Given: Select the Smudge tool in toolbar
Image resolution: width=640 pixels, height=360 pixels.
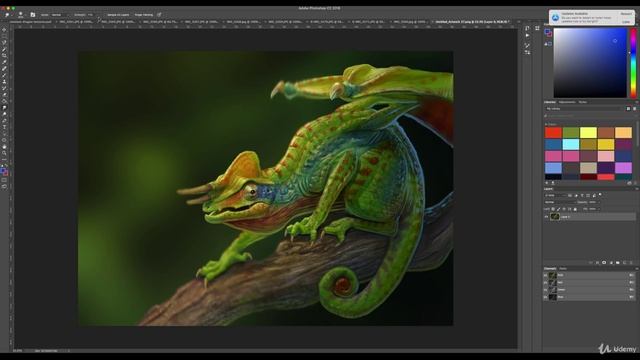Looking at the screenshot, I should click(x=4, y=108).
